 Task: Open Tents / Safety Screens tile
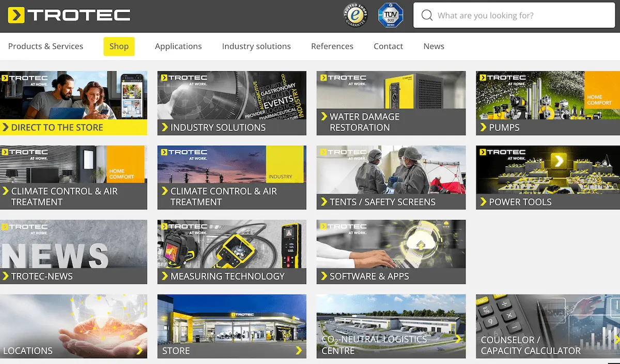pyautogui.click(x=391, y=178)
